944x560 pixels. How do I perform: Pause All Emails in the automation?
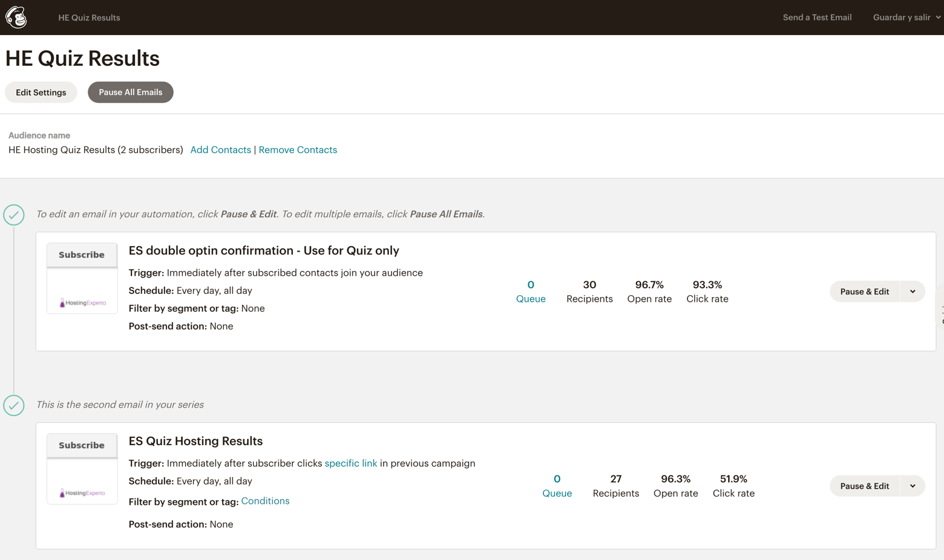pos(131,93)
